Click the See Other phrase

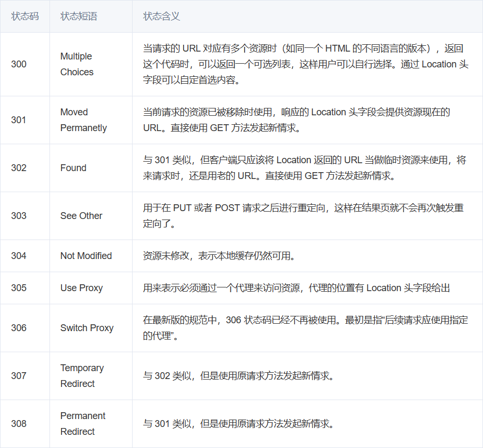(81, 216)
